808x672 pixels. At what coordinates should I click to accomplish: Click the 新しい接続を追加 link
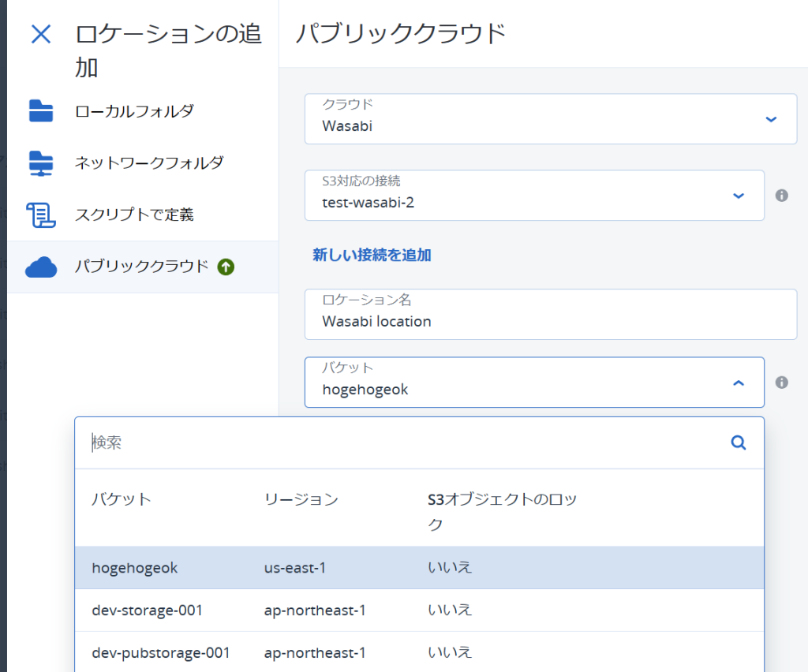[x=372, y=255]
